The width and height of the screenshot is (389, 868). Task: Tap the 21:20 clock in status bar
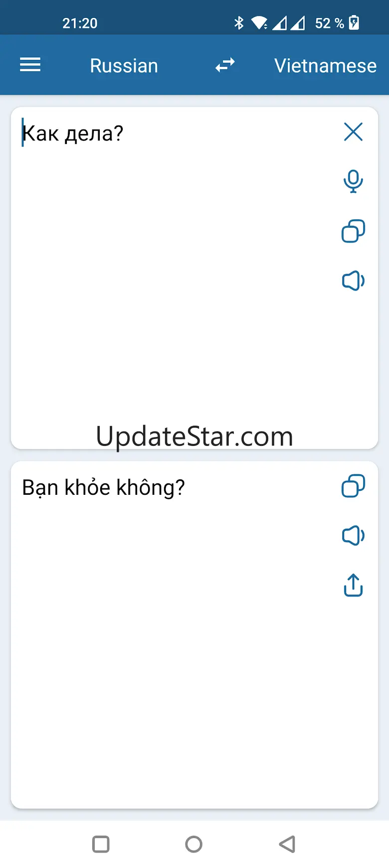80,23
